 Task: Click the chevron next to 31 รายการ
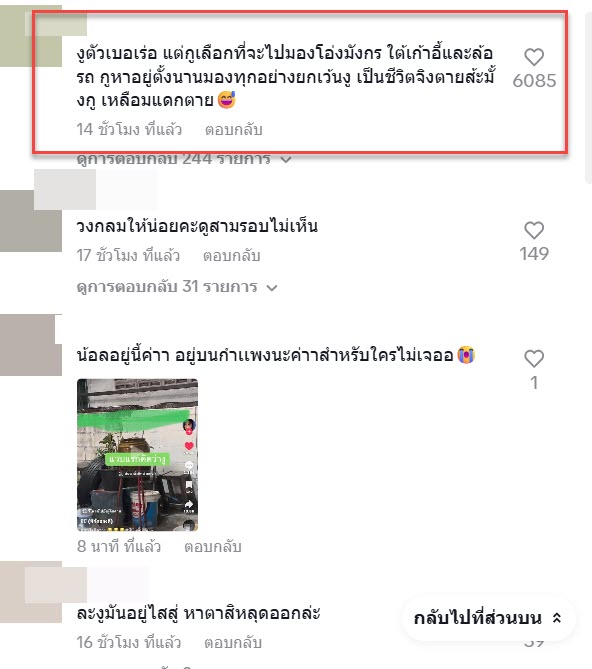tap(272, 288)
